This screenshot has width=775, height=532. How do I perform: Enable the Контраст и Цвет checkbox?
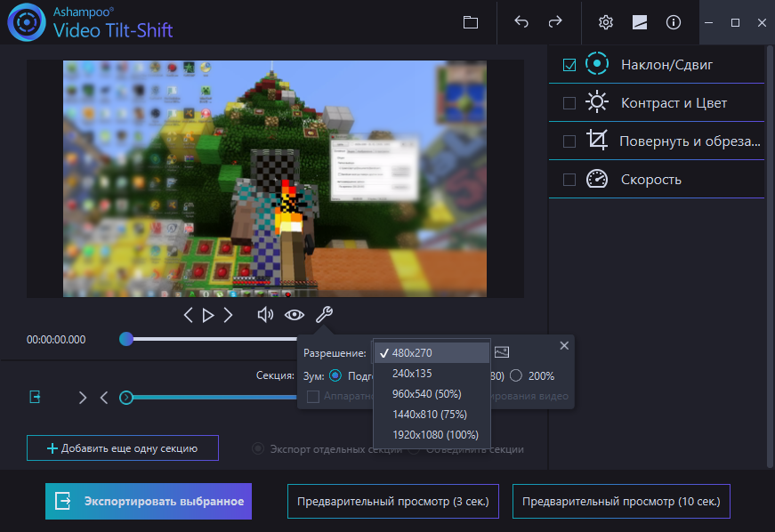tap(569, 102)
